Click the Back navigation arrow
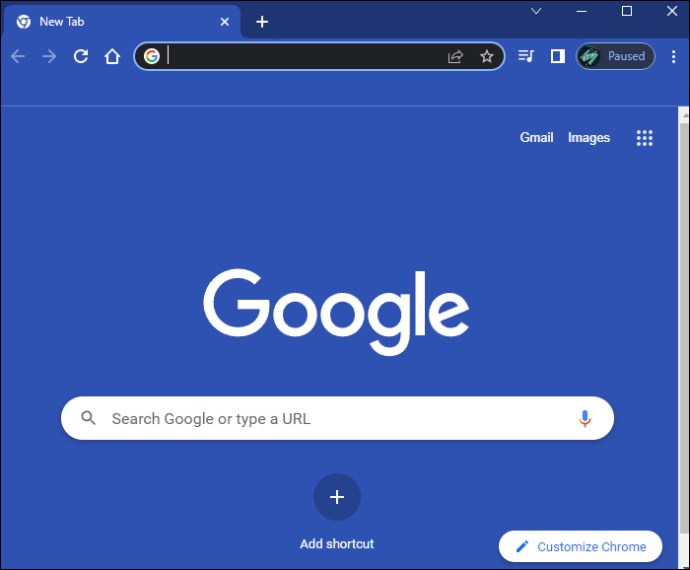The width and height of the screenshot is (690, 570). (18, 56)
